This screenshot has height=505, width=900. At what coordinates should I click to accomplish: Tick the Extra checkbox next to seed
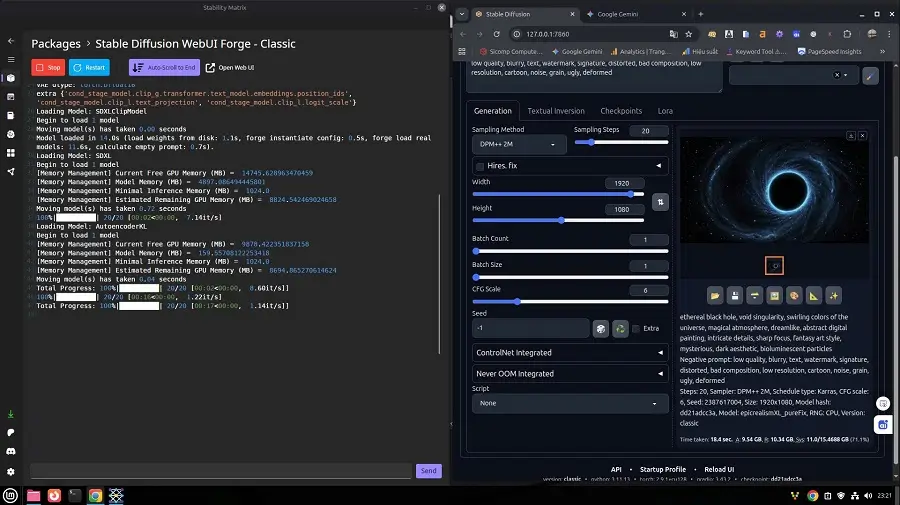(637, 328)
